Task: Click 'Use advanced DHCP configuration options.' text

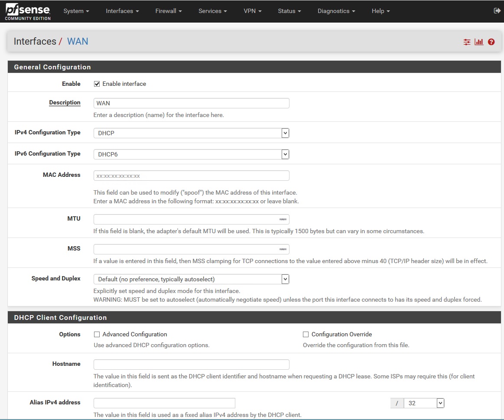Action: click(x=151, y=345)
